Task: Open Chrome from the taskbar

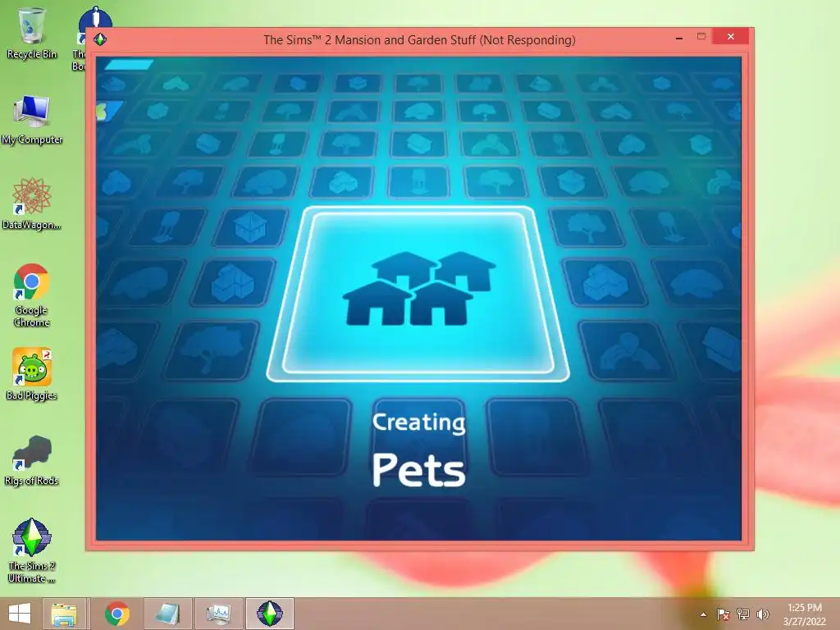Action: click(116, 614)
